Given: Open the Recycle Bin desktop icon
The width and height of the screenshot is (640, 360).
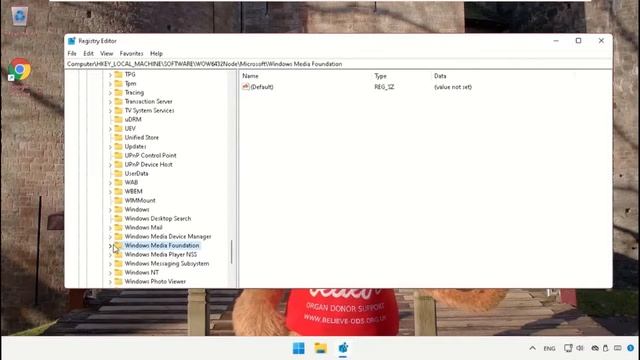Looking at the screenshot, I should [19, 16].
